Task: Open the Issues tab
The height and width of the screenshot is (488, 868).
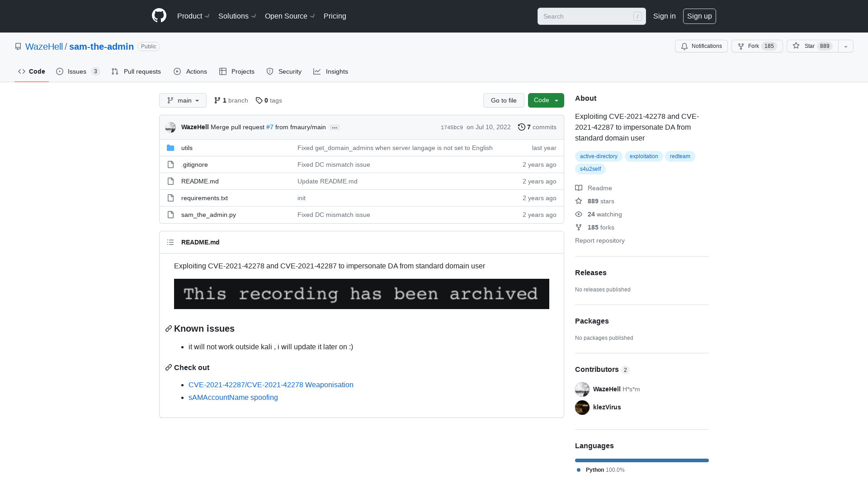Action: 78,71
